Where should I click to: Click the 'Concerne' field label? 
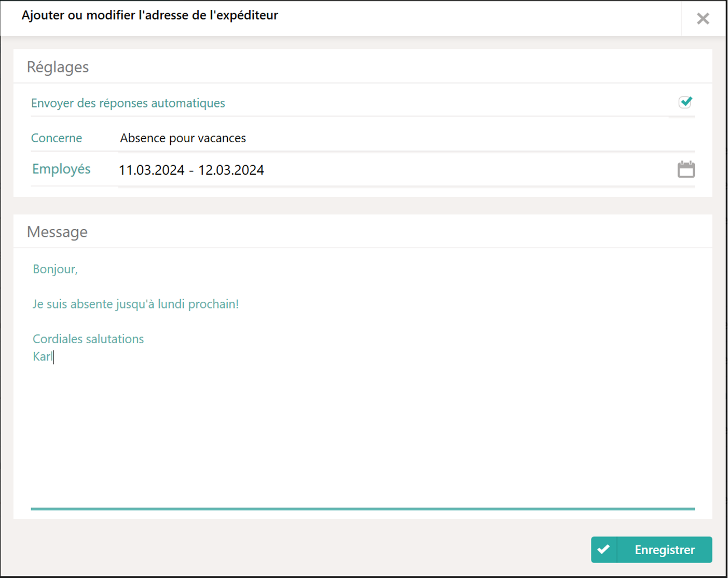pos(57,138)
